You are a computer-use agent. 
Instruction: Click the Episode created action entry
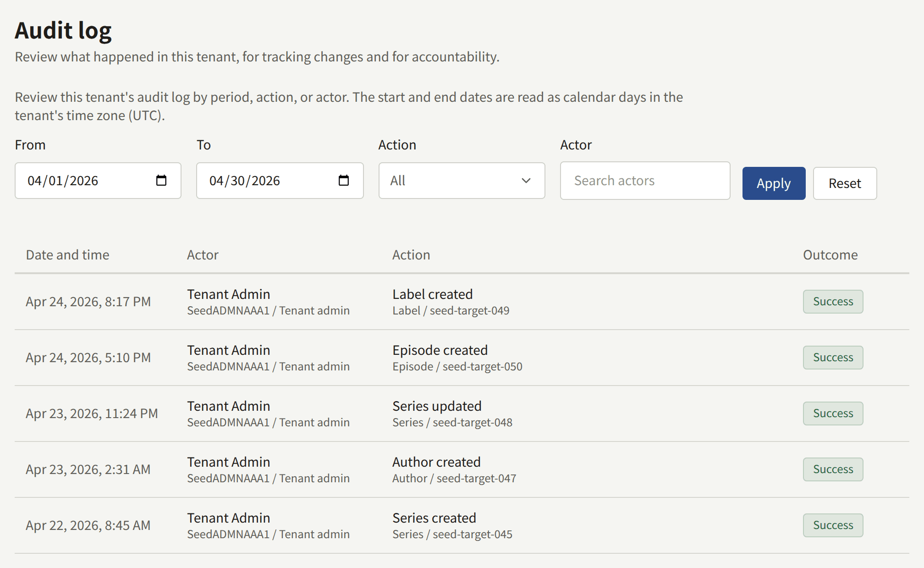(440, 350)
